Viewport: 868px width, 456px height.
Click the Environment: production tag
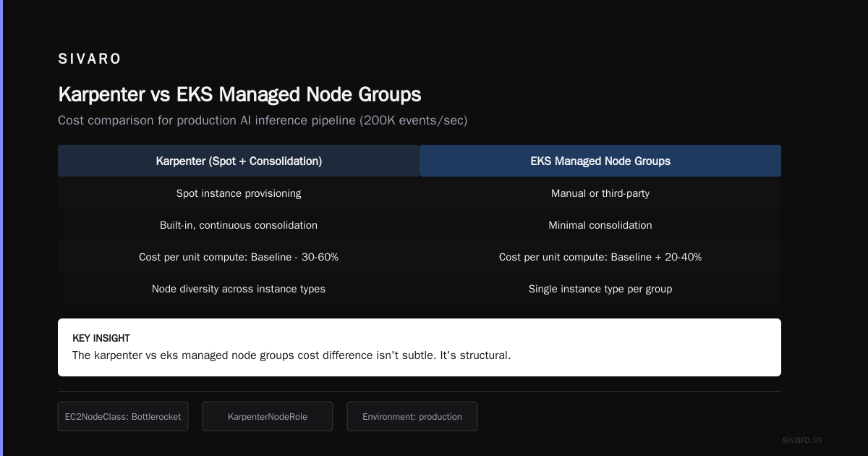pos(412,416)
